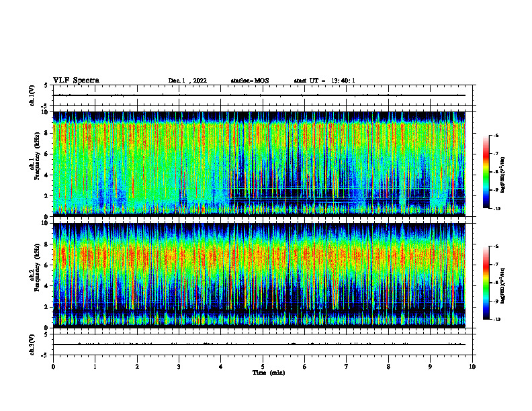
Task: Click the ch.2 colorbar -7 label
Action: [x=496, y=265]
